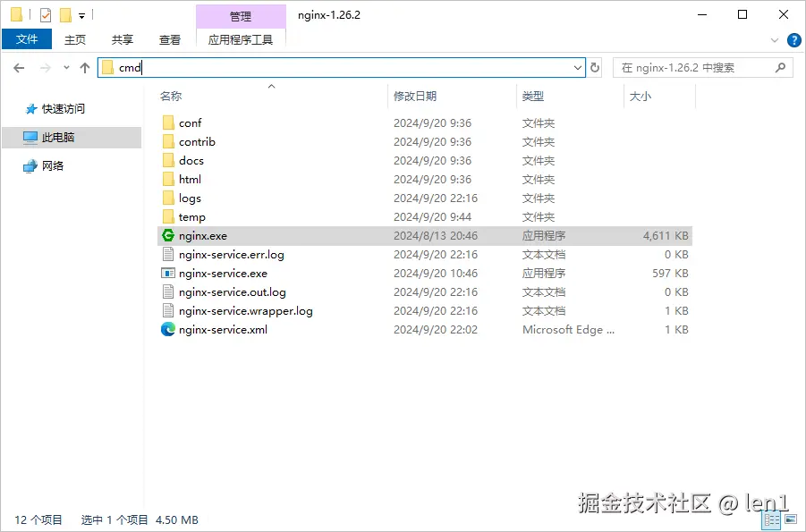Image resolution: width=806 pixels, height=532 pixels.
Task: Expand the address bar history dropdown
Action: (x=578, y=67)
